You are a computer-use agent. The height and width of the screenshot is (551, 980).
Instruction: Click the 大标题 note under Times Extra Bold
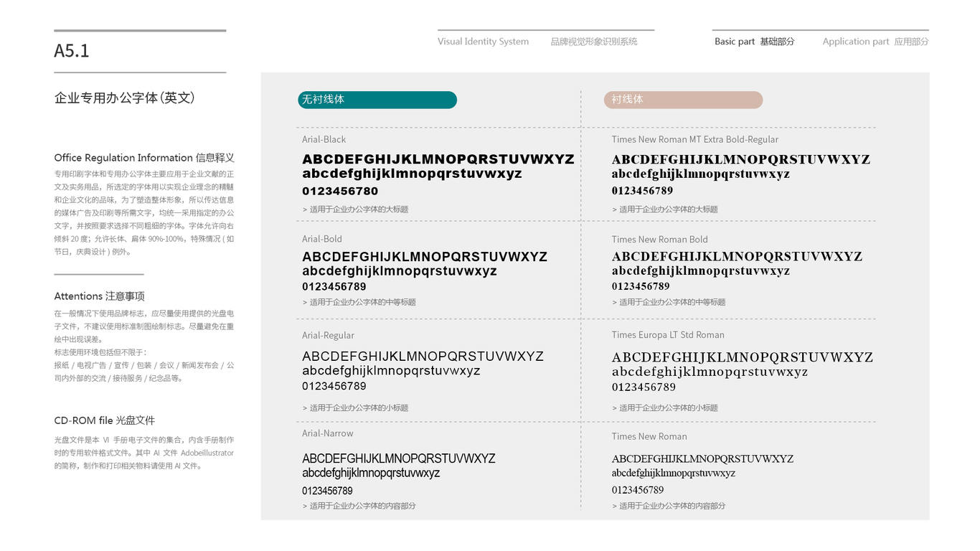(x=665, y=209)
